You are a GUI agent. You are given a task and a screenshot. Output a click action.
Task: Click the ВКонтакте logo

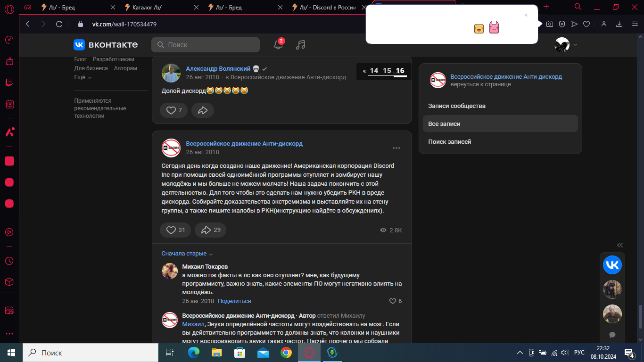[106, 45]
